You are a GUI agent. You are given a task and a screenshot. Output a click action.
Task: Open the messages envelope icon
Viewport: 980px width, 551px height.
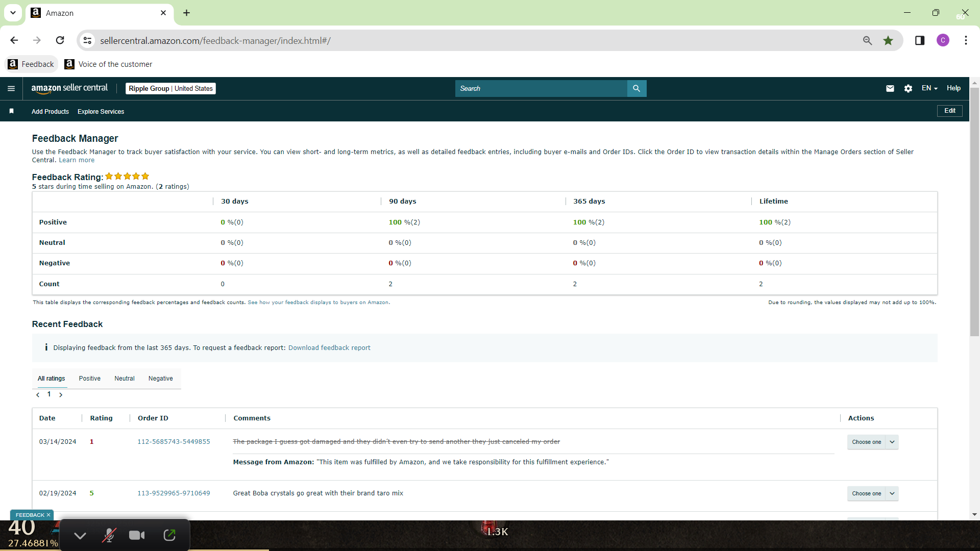tap(890, 88)
